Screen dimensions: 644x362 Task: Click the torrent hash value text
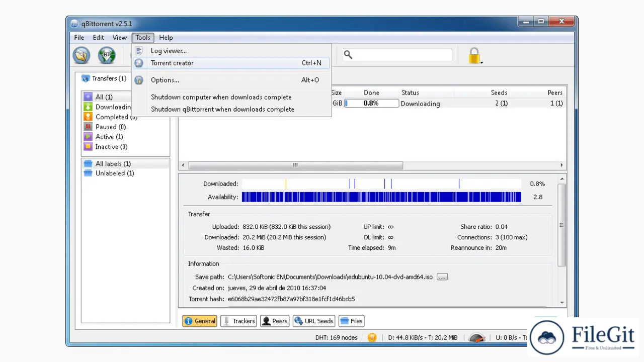tap(291, 299)
